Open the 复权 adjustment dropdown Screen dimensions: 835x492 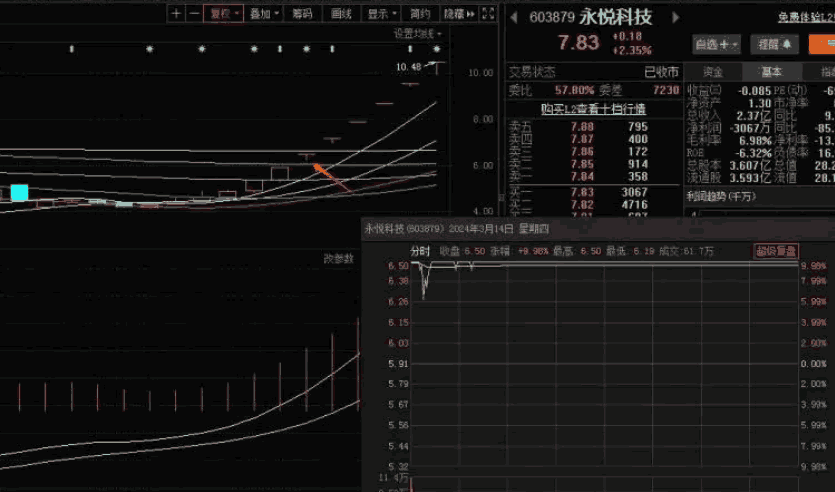[223, 14]
